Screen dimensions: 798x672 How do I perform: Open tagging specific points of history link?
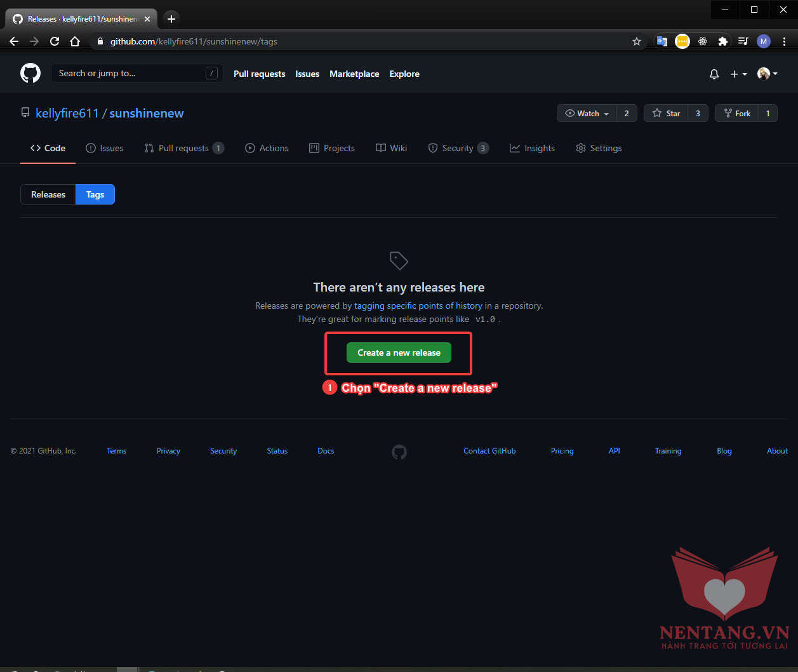[x=418, y=306]
